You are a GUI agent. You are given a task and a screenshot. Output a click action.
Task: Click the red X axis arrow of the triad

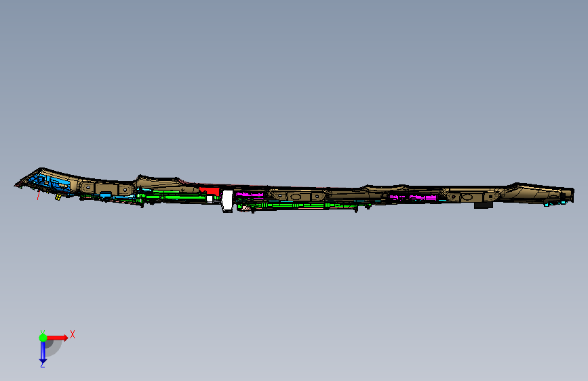tap(57, 338)
